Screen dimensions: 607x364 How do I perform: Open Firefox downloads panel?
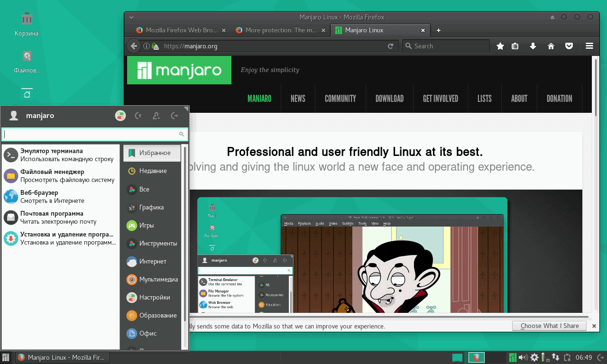coord(533,46)
